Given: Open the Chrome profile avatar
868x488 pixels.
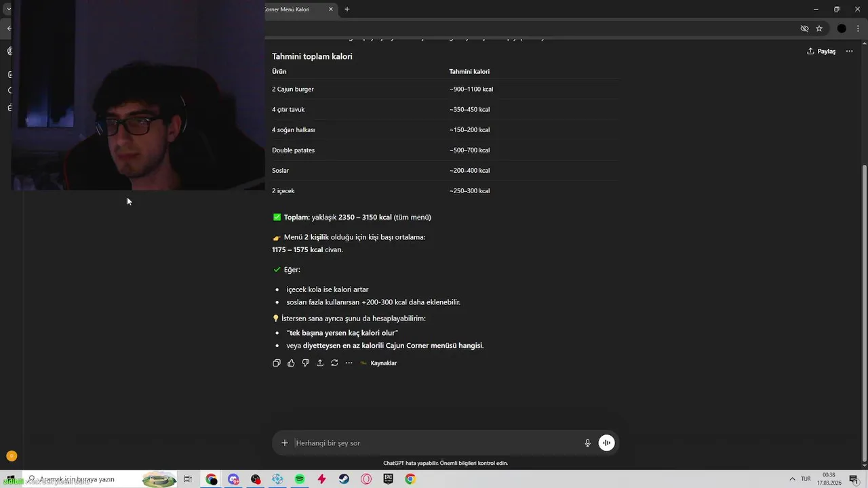Looking at the screenshot, I should click(842, 28).
